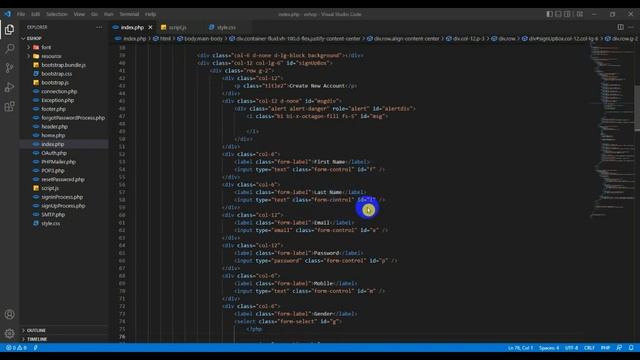Viewport: 640px width, 360px height.
Task: Click Ln 76, Col 1 in status bar
Action: click(x=520, y=348)
